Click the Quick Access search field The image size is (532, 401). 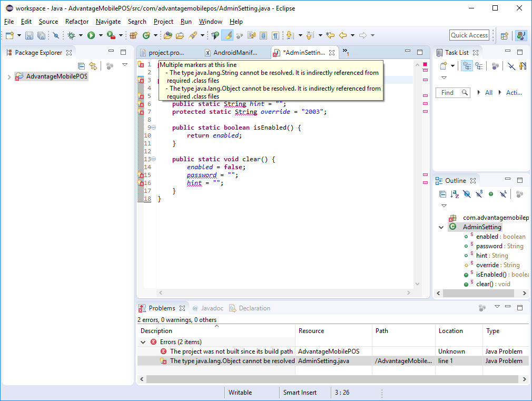(469, 35)
